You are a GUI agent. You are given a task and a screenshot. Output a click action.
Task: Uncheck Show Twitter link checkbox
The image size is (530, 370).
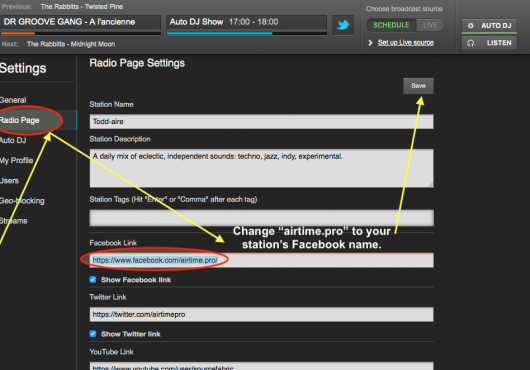pos(93,334)
